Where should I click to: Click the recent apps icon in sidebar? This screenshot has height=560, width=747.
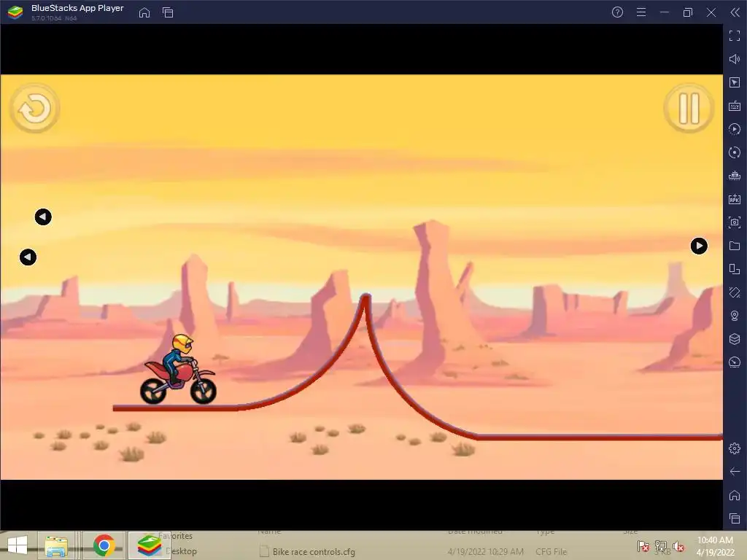pyautogui.click(x=735, y=518)
